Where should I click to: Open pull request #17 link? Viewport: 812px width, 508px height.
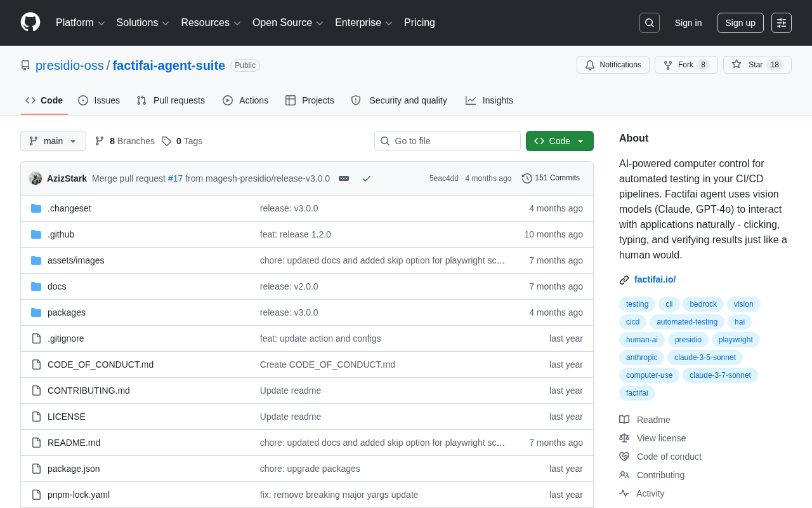click(175, 178)
